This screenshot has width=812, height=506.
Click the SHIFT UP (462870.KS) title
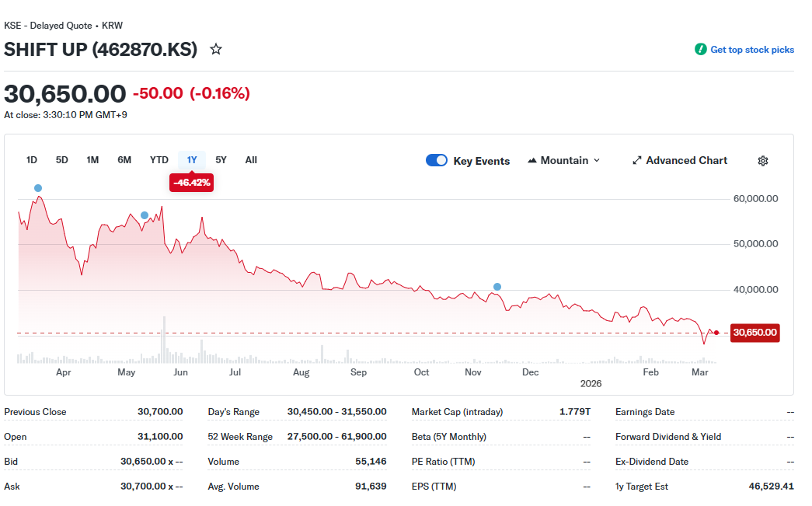pos(100,50)
